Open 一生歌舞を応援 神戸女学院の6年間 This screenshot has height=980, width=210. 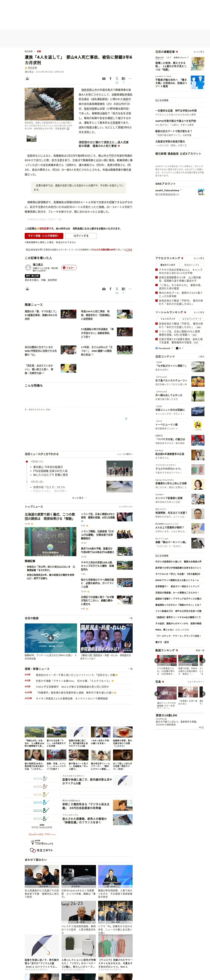pos(176,111)
